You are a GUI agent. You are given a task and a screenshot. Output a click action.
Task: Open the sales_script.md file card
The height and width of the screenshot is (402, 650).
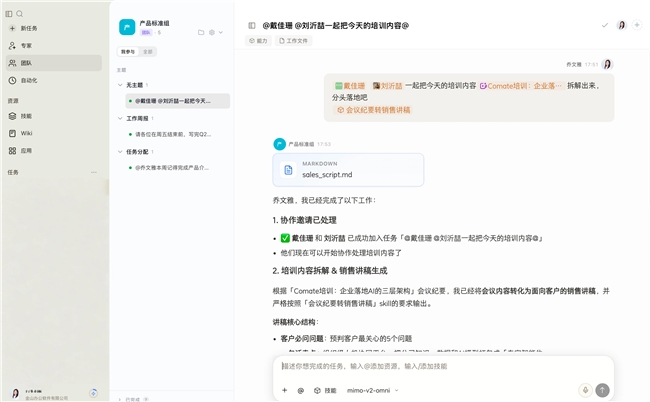[x=348, y=170]
